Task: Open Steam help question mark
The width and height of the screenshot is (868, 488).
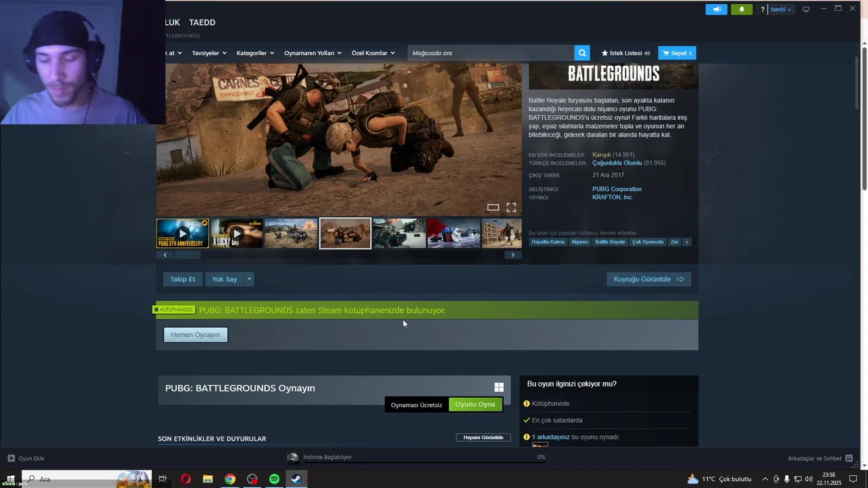Action: 762,9
